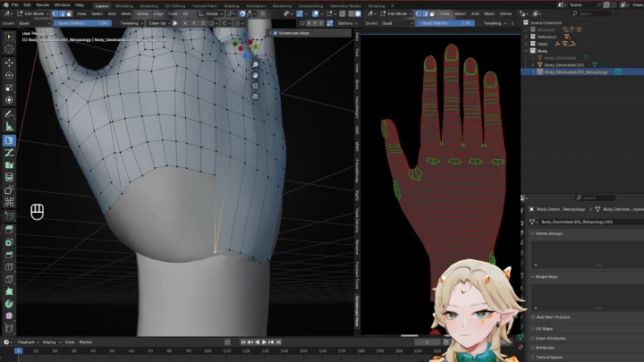Open the Vertex menu in left viewport
Image resolution: width=644 pixels, height=362 pixels.
142,13
